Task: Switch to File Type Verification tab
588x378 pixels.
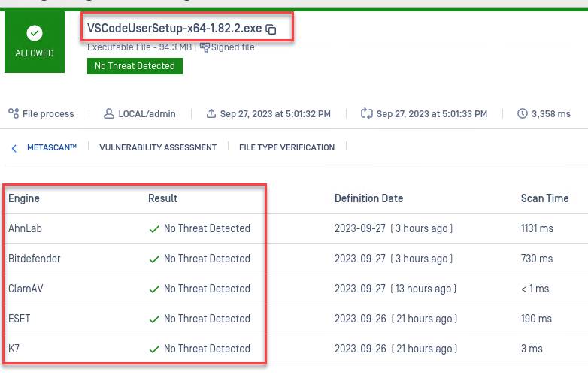Action: (286, 148)
